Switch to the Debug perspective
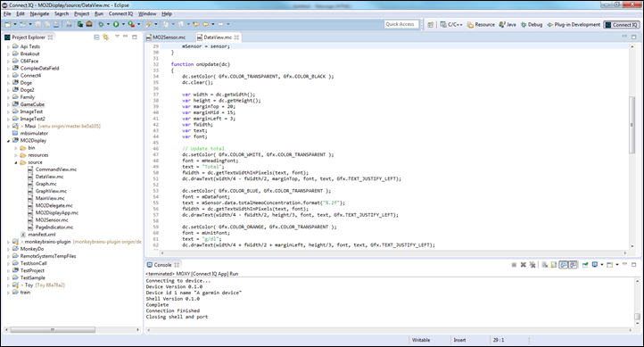This screenshot has height=347, width=644. point(532,25)
